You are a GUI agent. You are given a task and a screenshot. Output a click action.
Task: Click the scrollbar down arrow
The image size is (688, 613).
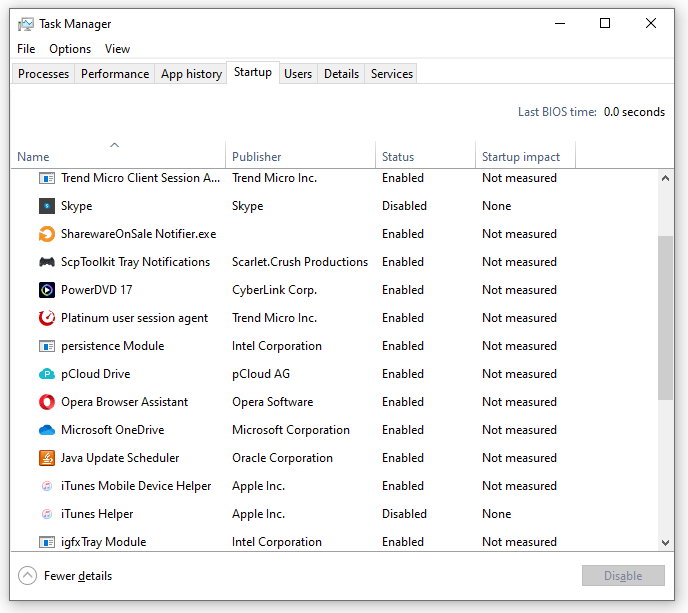coord(666,542)
